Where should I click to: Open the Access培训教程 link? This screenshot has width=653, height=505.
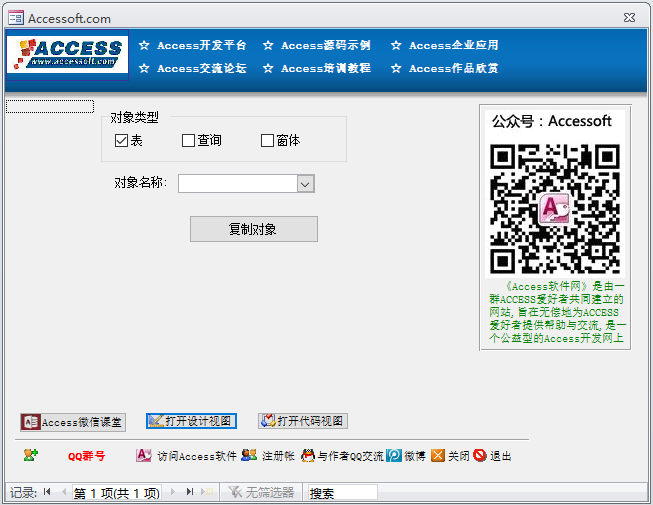326,68
